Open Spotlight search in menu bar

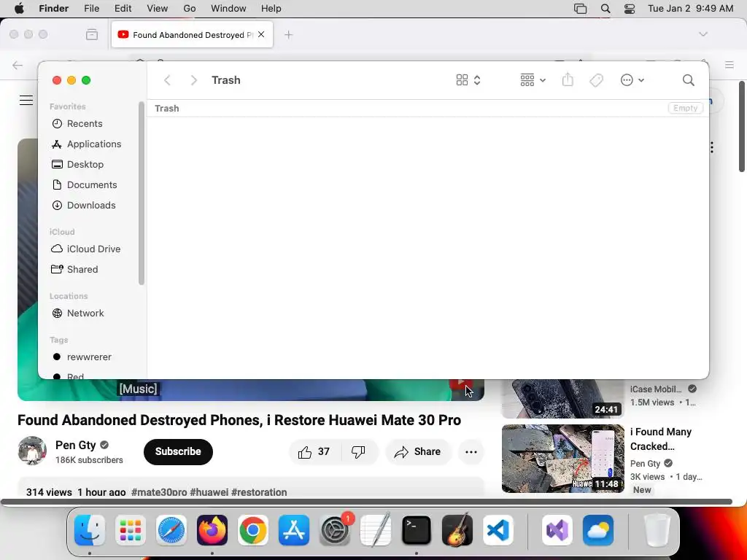coord(605,9)
